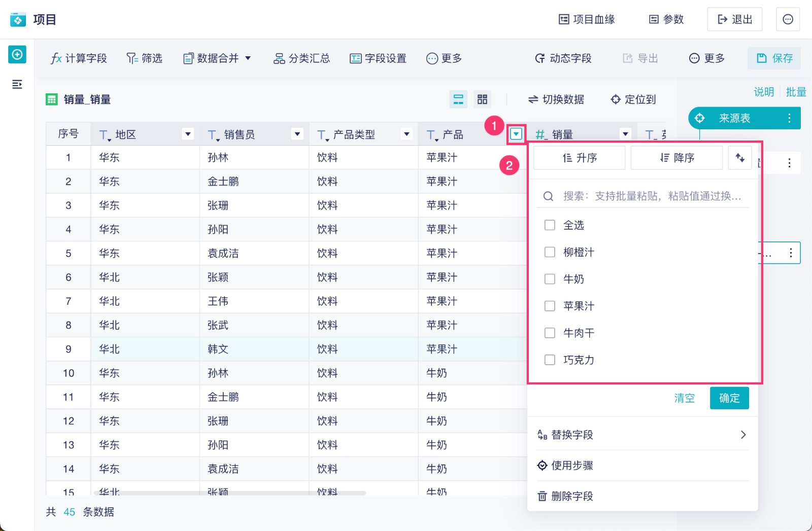The image size is (812, 531).
Task: Sort the column in 升序 ascending
Action: (x=580, y=158)
